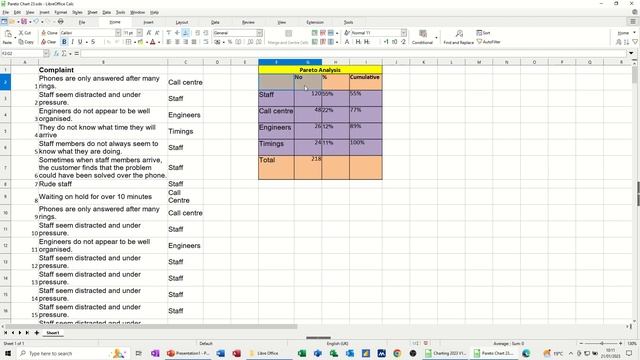Viewport: 640px width, 360px height.
Task: Open the Windows Start button
Action: 7,353
